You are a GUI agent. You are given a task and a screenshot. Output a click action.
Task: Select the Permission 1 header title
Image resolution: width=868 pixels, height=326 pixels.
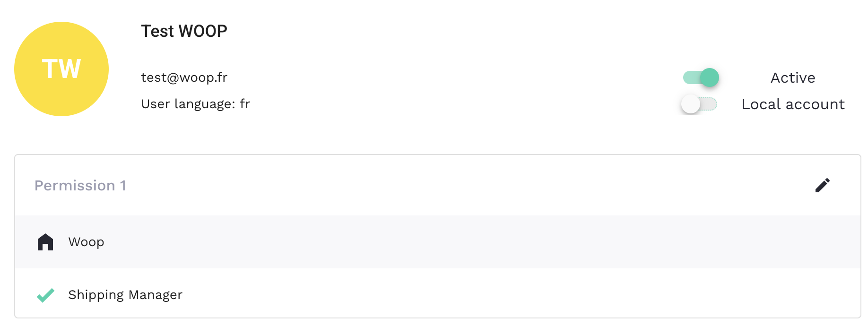click(80, 186)
